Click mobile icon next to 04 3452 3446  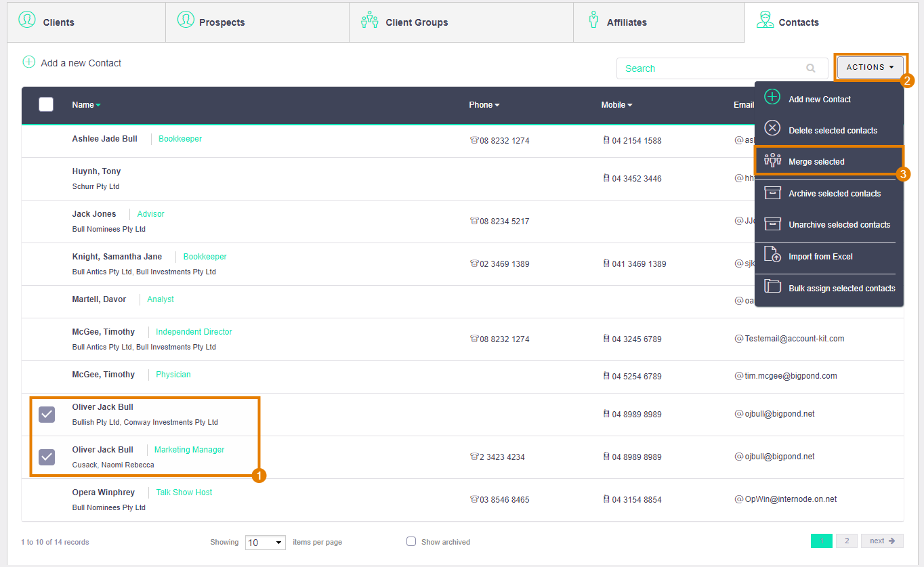coord(606,178)
